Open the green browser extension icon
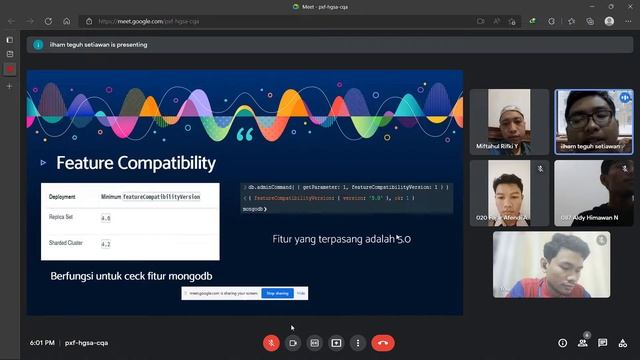This screenshot has height=360, width=640. click(533, 21)
